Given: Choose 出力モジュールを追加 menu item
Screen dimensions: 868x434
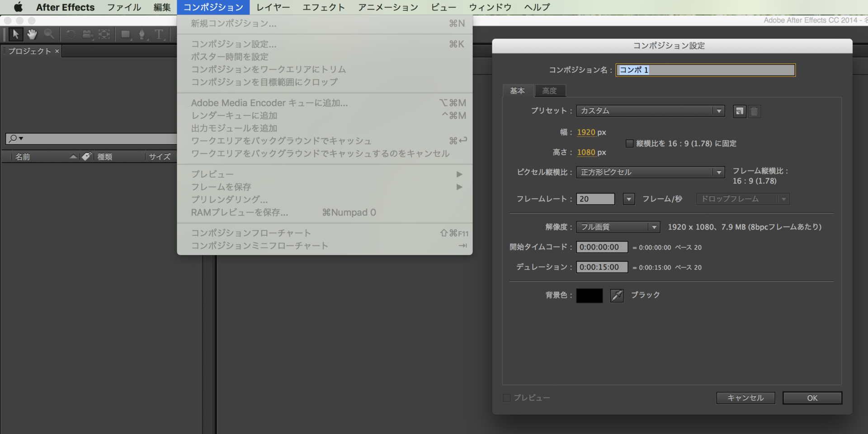Looking at the screenshot, I should pos(325,128).
